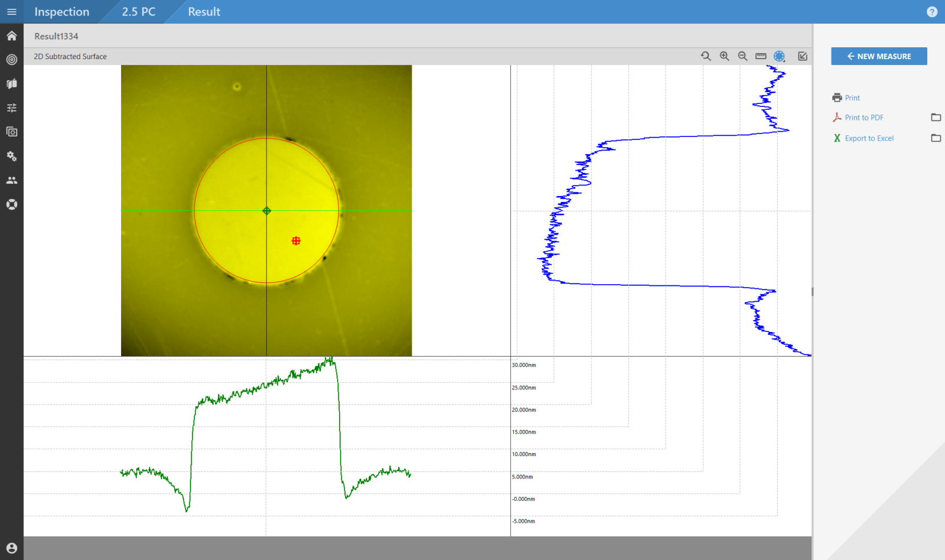Select the zoom in magnifier tool
Viewport: 945px width, 560px height.
coord(724,56)
